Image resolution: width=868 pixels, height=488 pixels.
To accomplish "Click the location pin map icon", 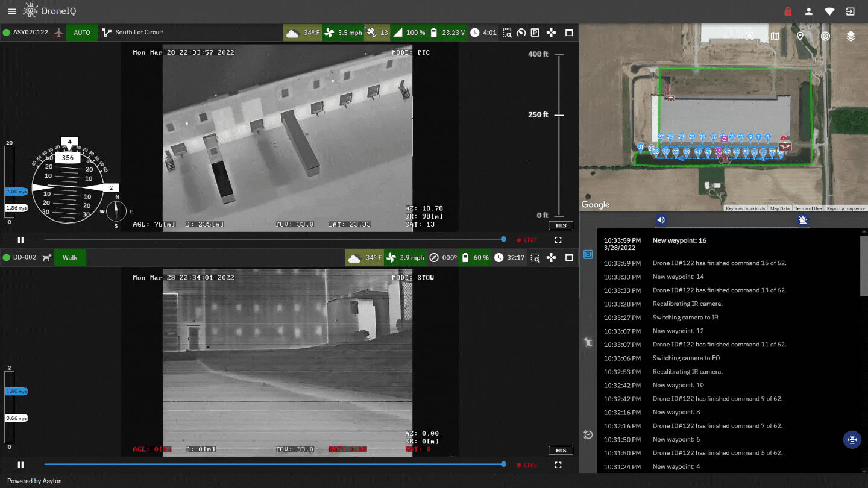I will click(800, 36).
